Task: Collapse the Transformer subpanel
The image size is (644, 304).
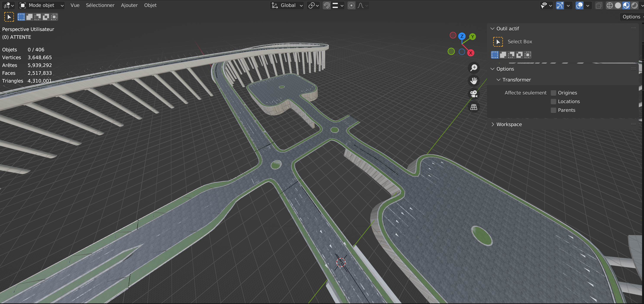Action: 498,80
